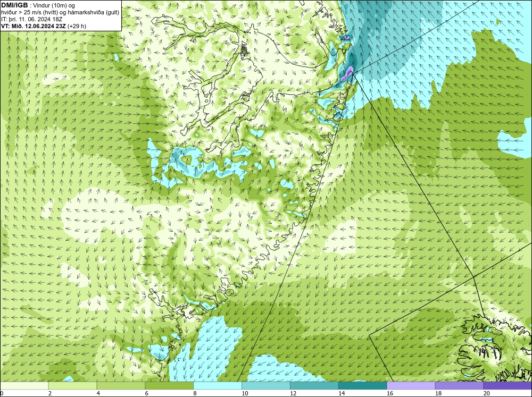Click the 8–10 m/s light cyan legend swatch
532x397 pixels.
[x=218, y=386]
